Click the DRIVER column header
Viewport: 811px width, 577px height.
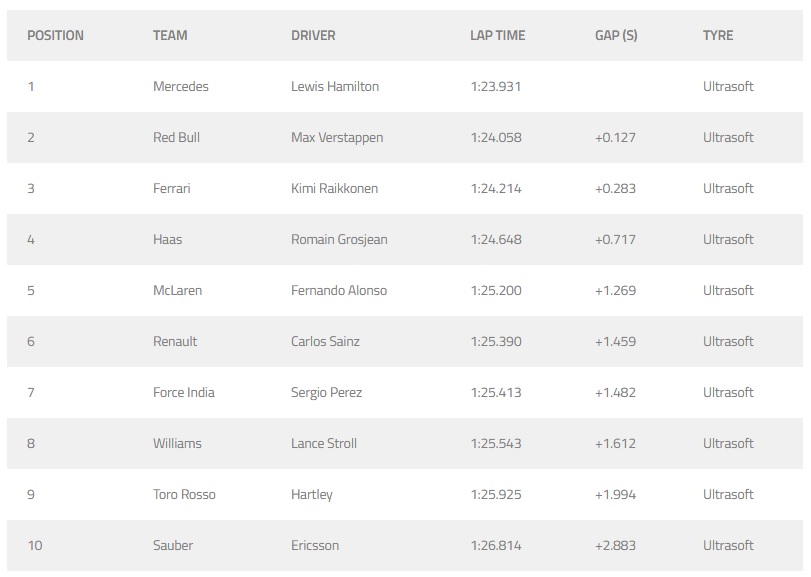(x=313, y=36)
